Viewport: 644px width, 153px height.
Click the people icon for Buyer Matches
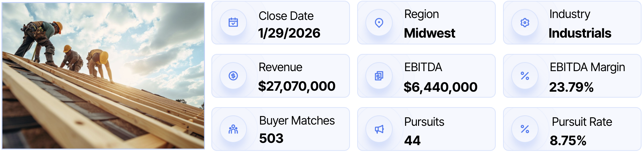[x=233, y=129]
